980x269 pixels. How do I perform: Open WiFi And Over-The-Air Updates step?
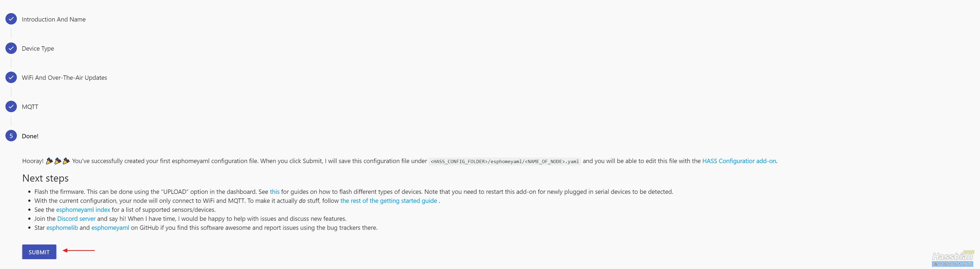click(x=64, y=78)
